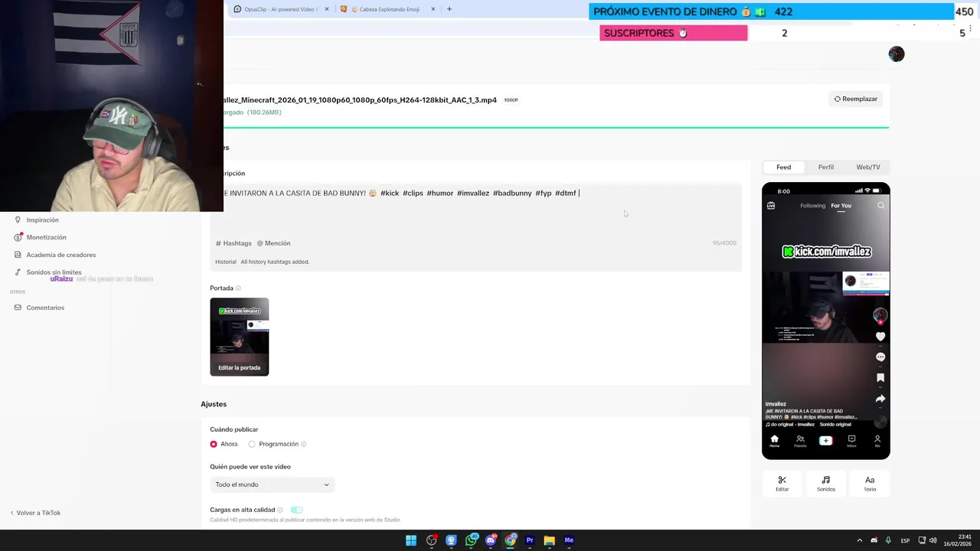Viewport: 980px width, 551px height.
Task: Select Following in the phone preview
Action: tap(812, 205)
